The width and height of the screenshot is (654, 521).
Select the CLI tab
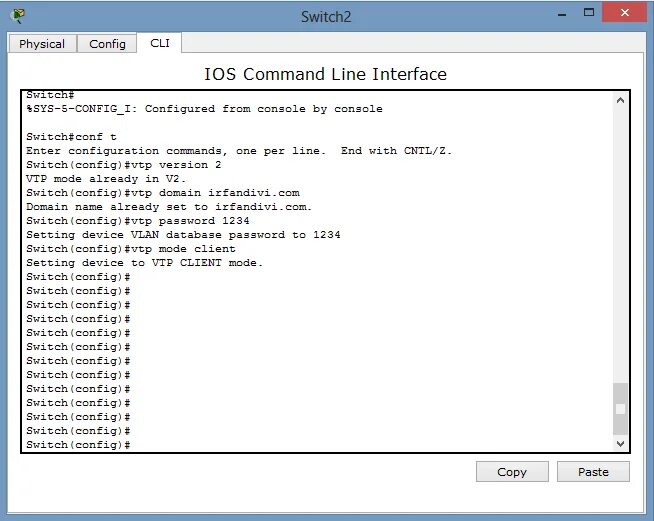160,43
